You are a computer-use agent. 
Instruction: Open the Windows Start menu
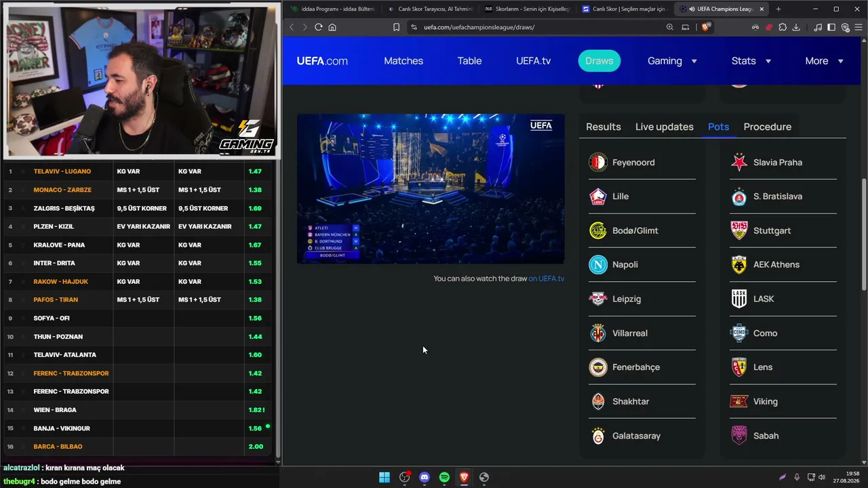tap(384, 477)
